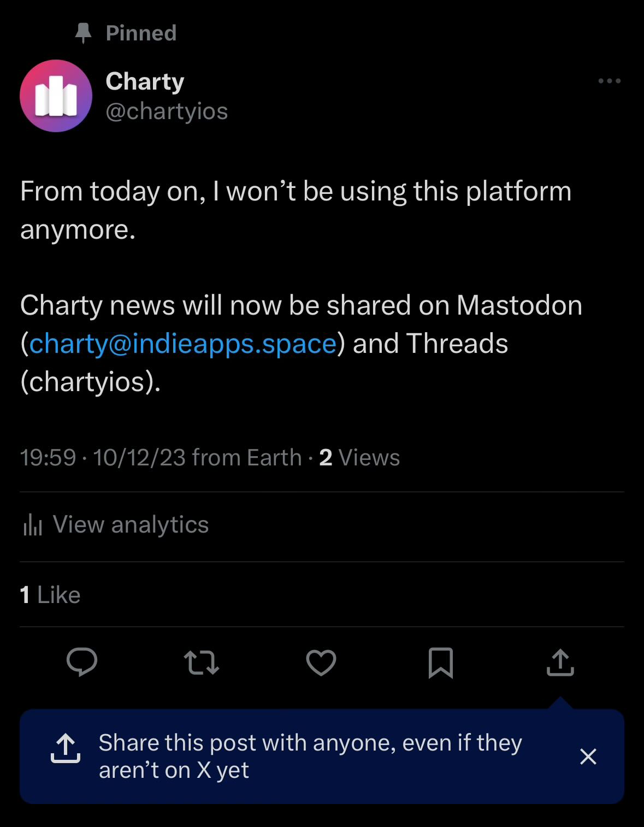View who liked via 1 Like
This screenshot has width=644, height=827.
pos(50,595)
